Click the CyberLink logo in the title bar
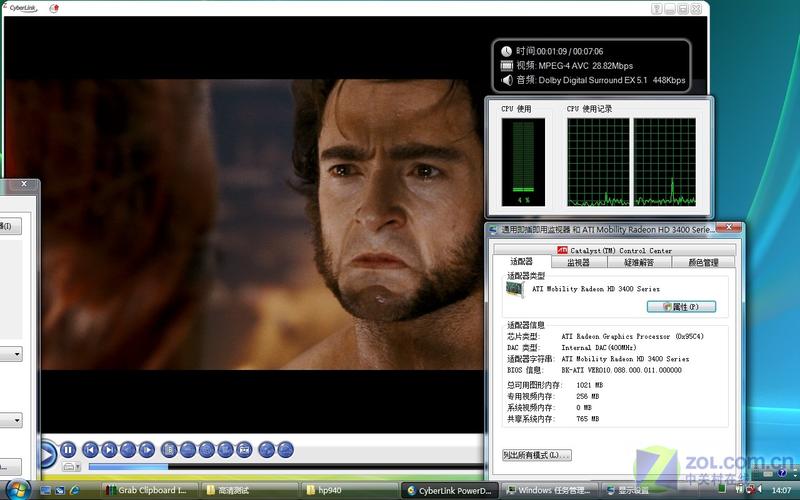Screen dimensions: 800x500 tap(22, 8)
